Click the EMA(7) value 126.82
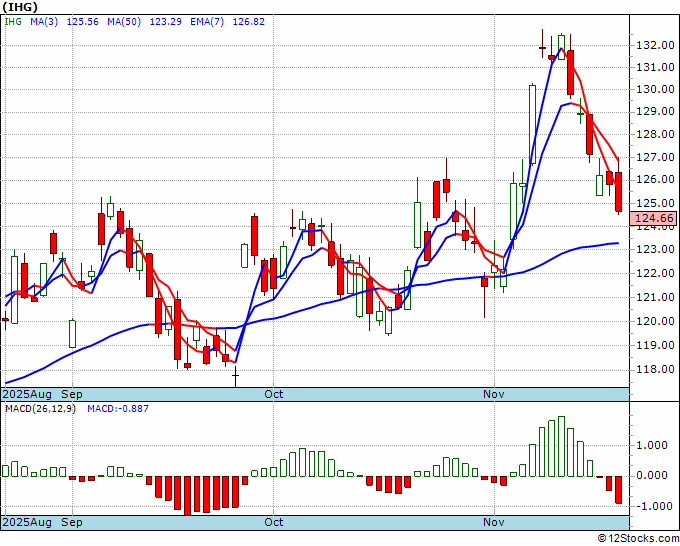 click(x=248, y=22)
